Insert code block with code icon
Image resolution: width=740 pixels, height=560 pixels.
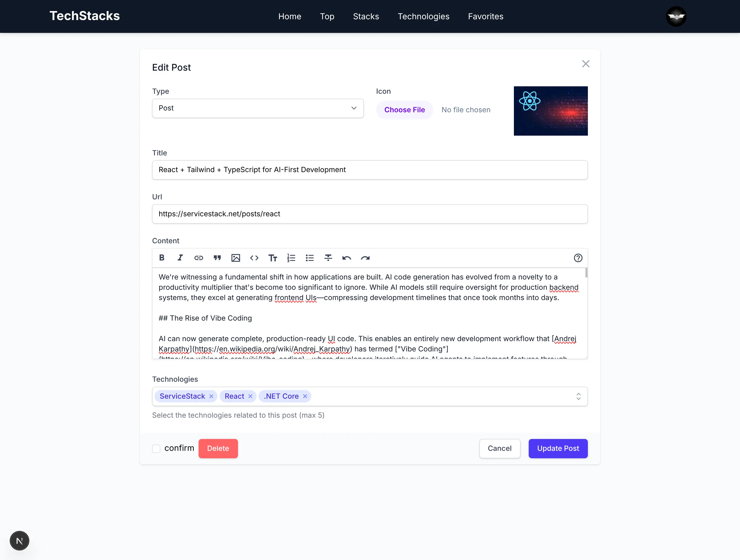pyautogui.click(x=254, y=258)
